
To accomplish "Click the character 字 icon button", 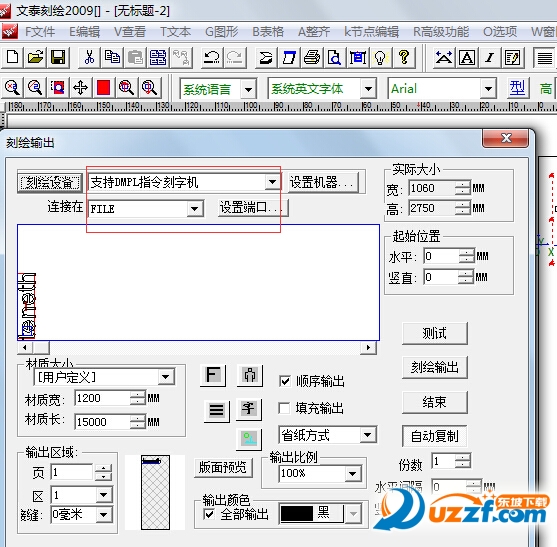I will pyautogui.click(x=249, y=409).
